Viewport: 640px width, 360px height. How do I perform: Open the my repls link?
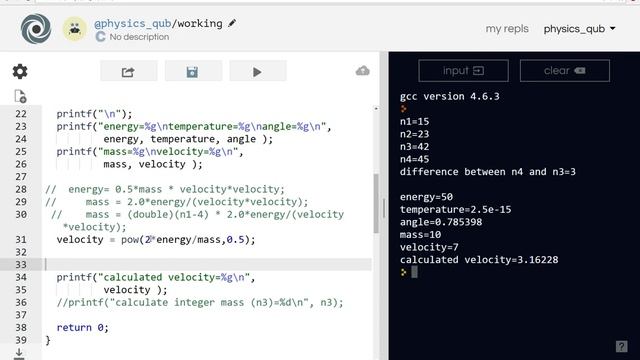(x=507, y=29)
